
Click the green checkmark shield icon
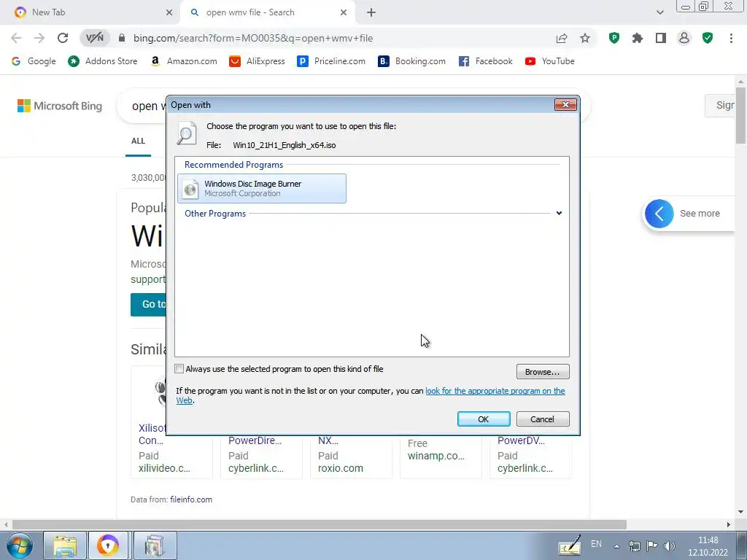tap(708, 38)
